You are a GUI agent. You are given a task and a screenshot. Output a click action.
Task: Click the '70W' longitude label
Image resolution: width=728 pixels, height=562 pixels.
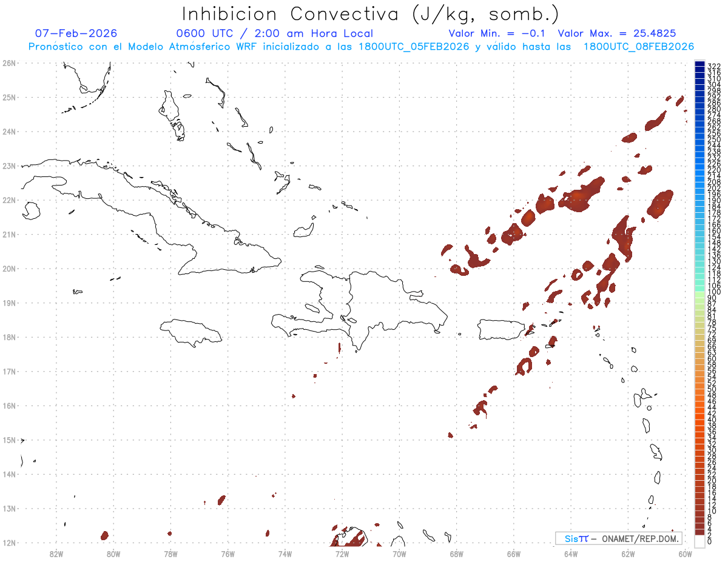point(399,554)
